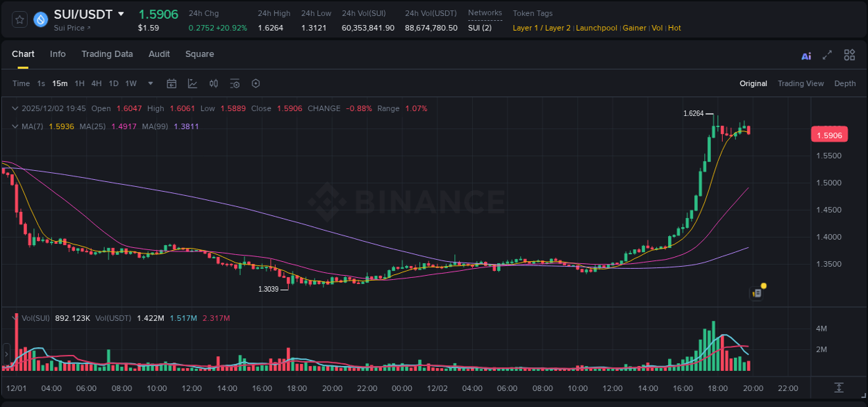
Task: Open the extra time interval dropdown
Action: [149, 83]
